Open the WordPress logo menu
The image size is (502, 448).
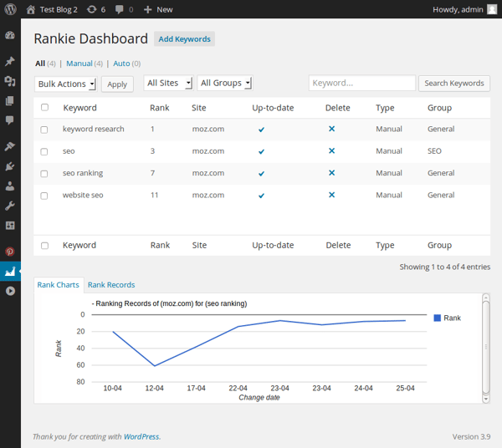tap(10, 9)
